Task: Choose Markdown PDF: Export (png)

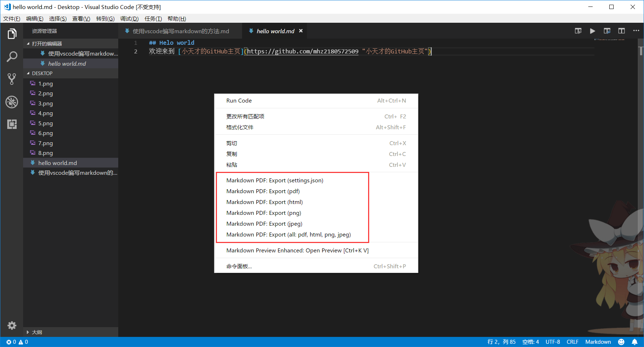Action: tap(316, 213)
